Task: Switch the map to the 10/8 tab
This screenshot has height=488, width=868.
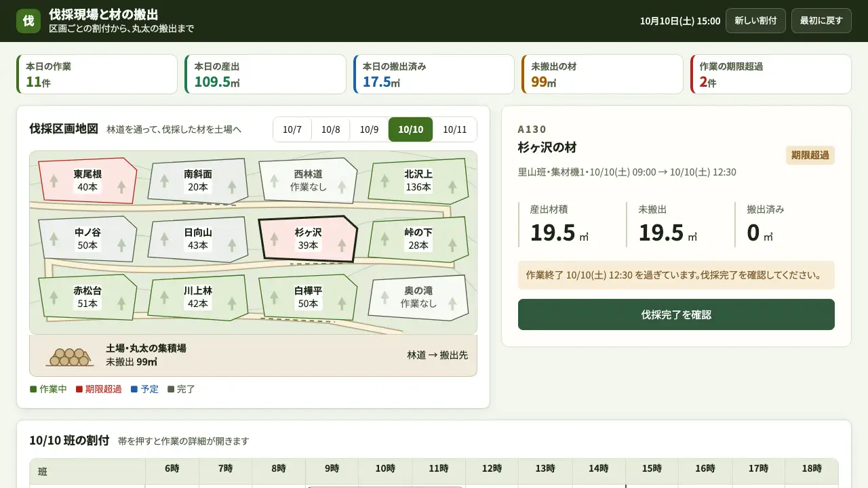Action: [331, 129]
